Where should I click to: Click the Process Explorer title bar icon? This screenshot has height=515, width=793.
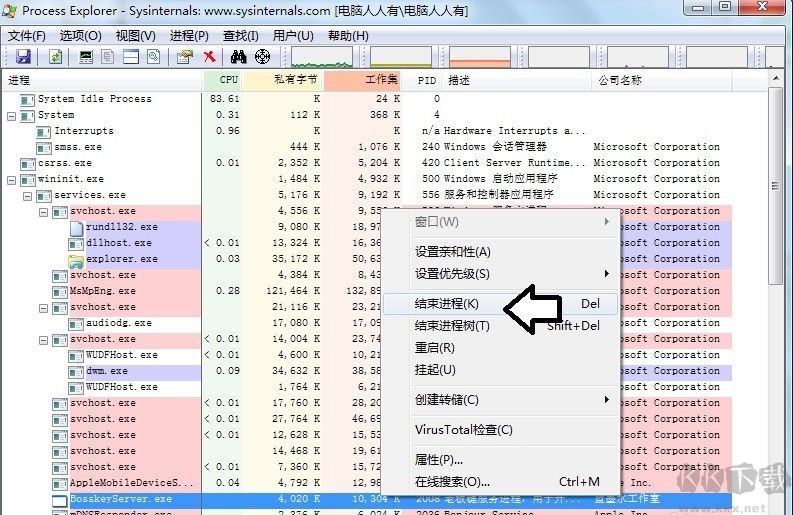[9, 10]
